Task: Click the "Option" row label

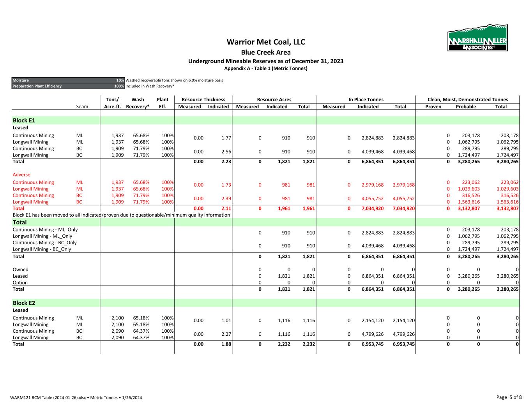Action: point(20,282)
